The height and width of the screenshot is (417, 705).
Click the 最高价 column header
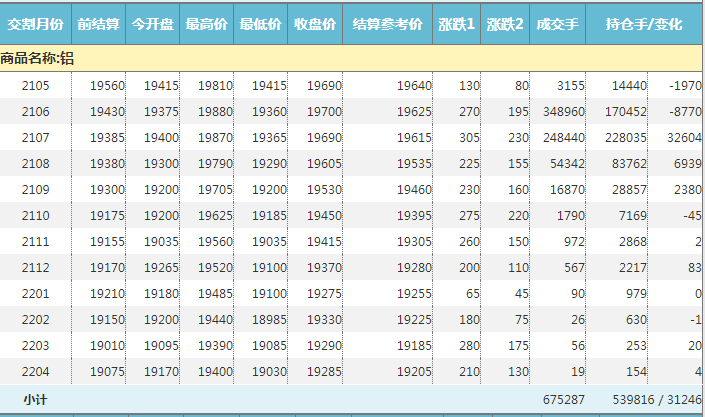coord(207,23)
